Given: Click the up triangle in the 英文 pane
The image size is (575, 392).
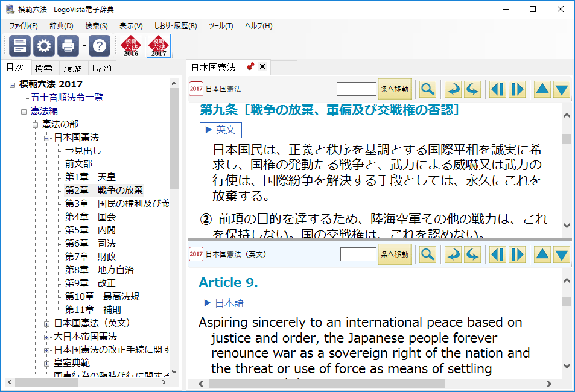Looking at the screenshot, I should 542,254.
